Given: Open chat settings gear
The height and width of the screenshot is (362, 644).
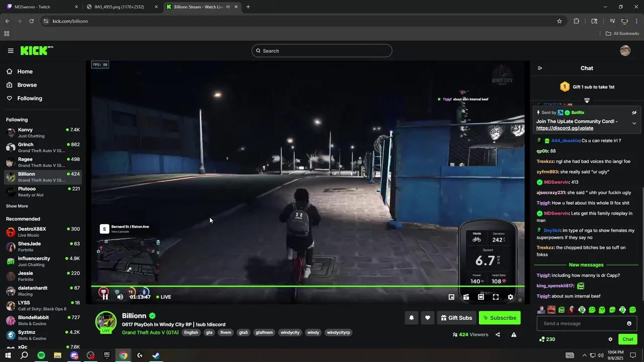Looking at the screenshot, I should click(610, 339).
